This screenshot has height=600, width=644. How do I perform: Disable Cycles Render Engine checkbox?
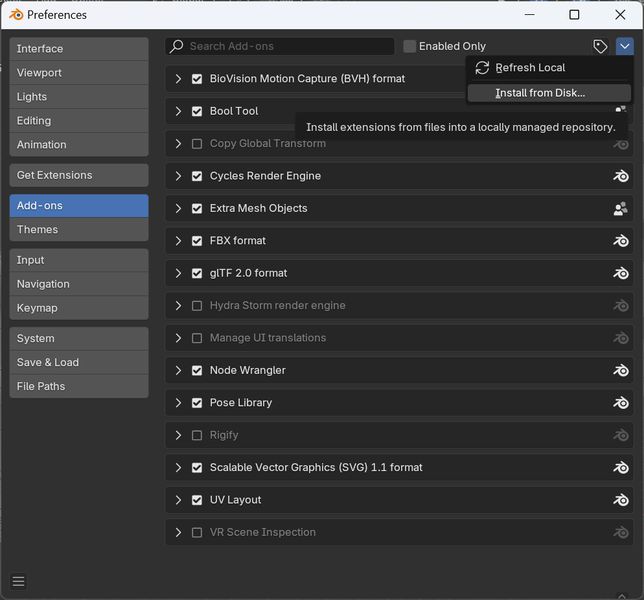pyautogui.click(x=197, y=176)
